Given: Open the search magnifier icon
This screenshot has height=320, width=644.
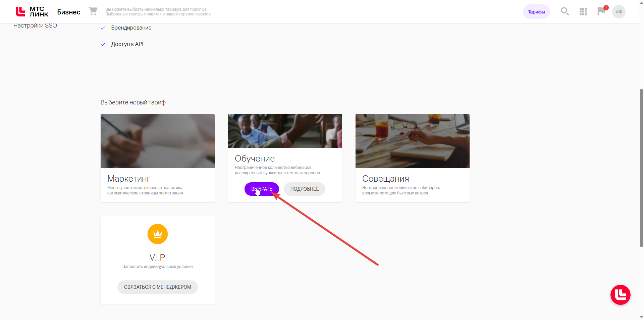Looking at the screenshot, I should coord(565,11).
